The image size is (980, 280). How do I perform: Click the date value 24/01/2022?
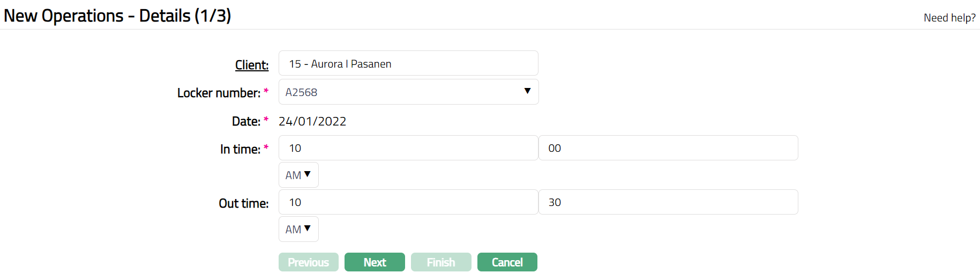pos(312,121)
